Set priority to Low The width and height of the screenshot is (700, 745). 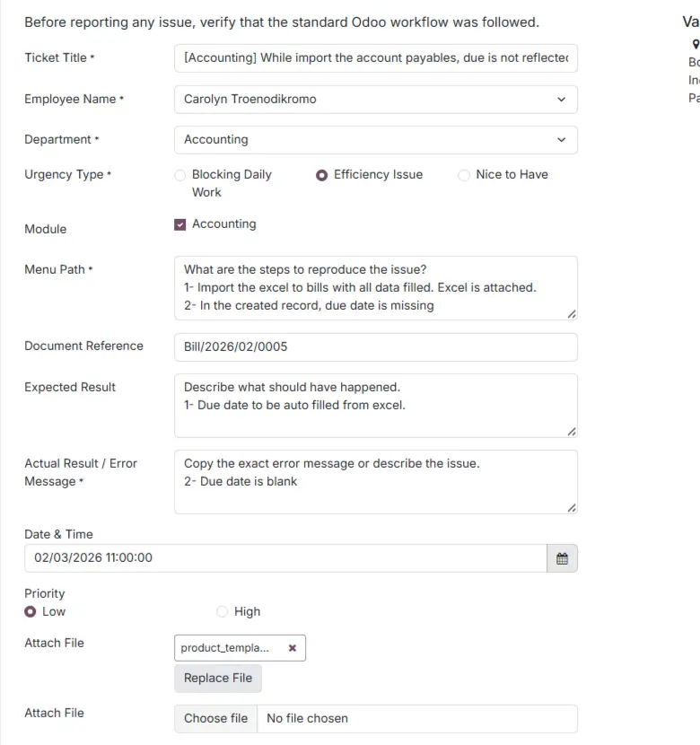pyautogui.click(x=31, y=612)
